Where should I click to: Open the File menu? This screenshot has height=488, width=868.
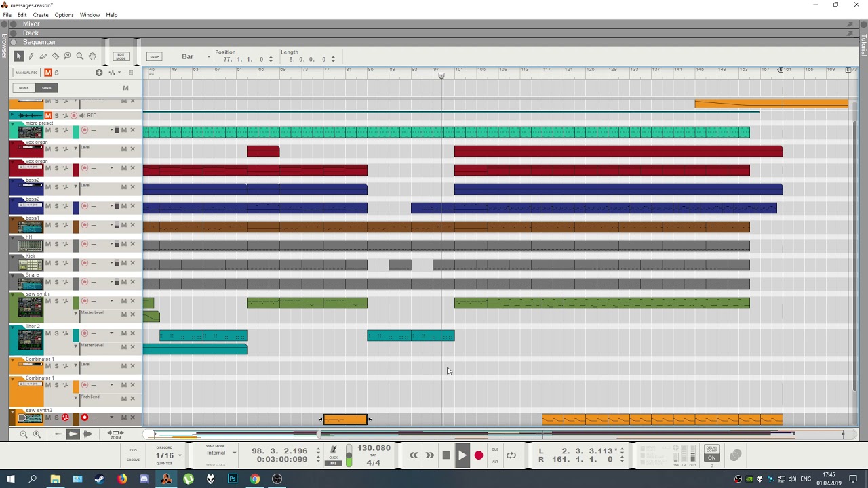coord(7,14)
